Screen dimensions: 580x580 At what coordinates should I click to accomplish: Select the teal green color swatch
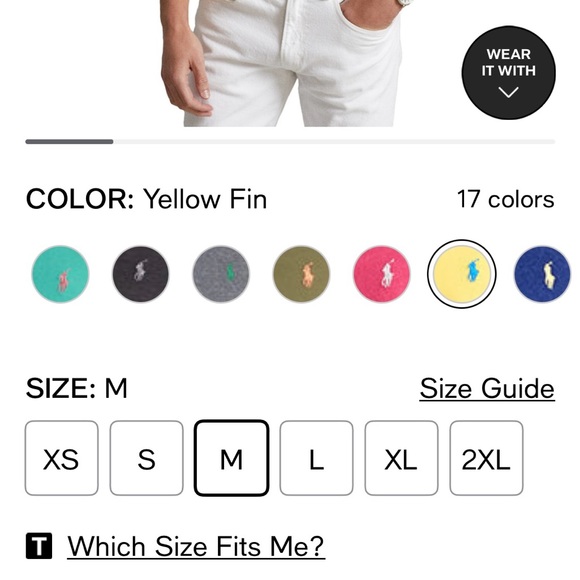point(60,274)
